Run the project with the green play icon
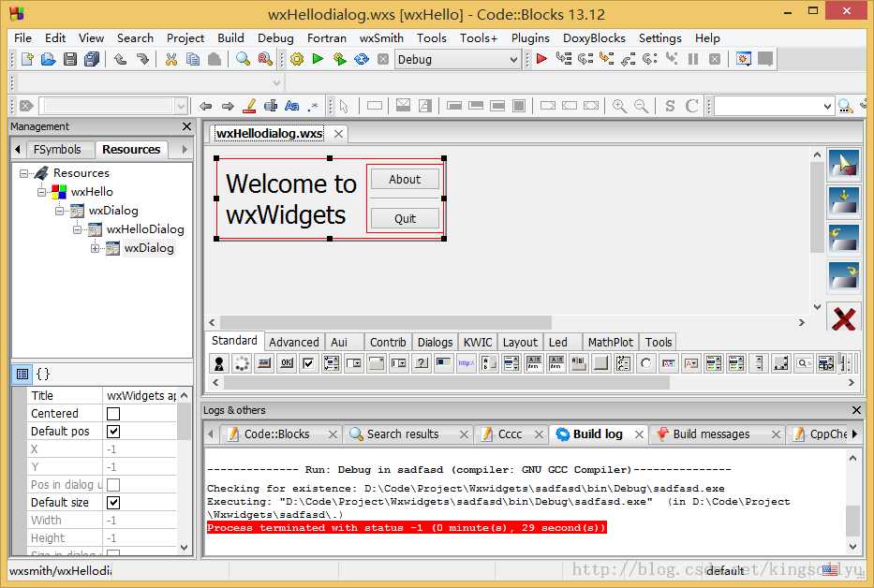The height and width of the screenshot is (588, 874). pos(318,59)
